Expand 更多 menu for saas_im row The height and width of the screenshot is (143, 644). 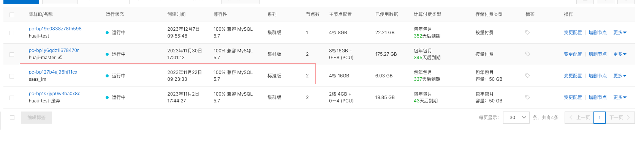[x=620, y=76]
